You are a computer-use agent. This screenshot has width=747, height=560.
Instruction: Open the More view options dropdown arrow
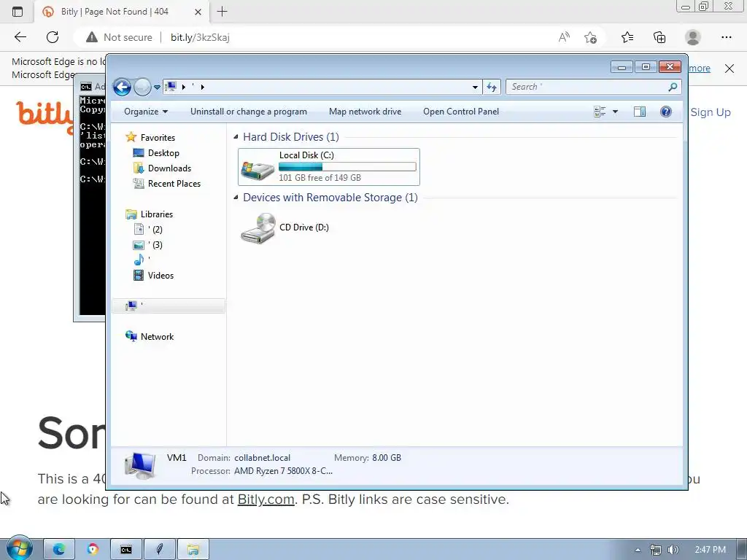coord(615,112)
